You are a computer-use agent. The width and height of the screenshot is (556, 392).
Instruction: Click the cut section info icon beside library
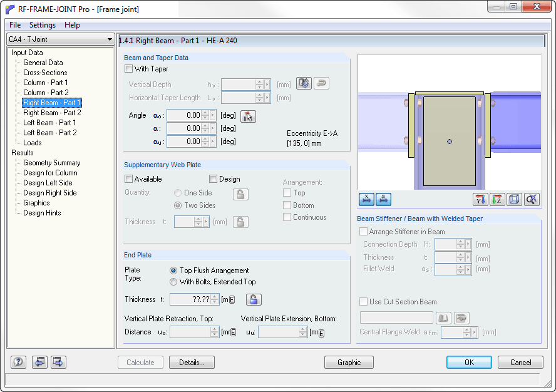461,318
